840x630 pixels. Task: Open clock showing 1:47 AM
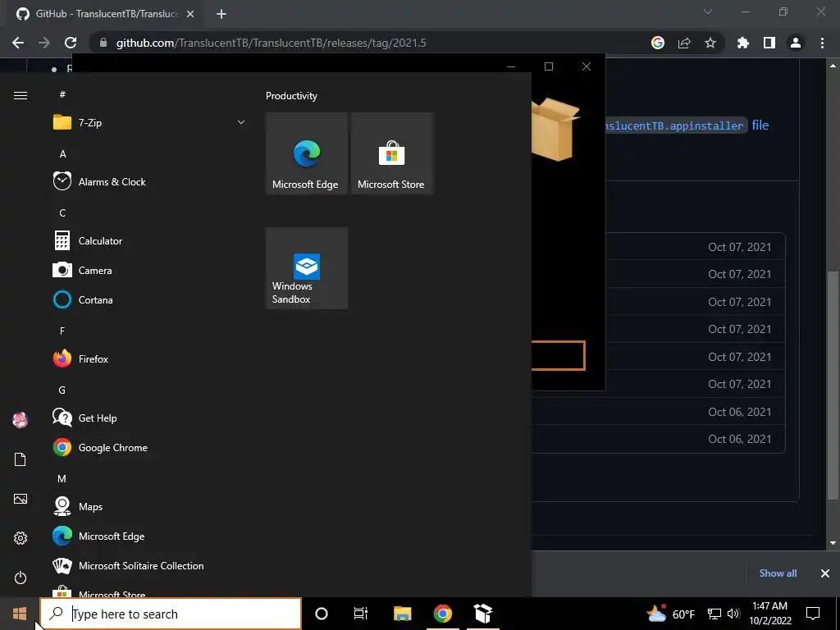pyautogui.click(x=769, y=614)
